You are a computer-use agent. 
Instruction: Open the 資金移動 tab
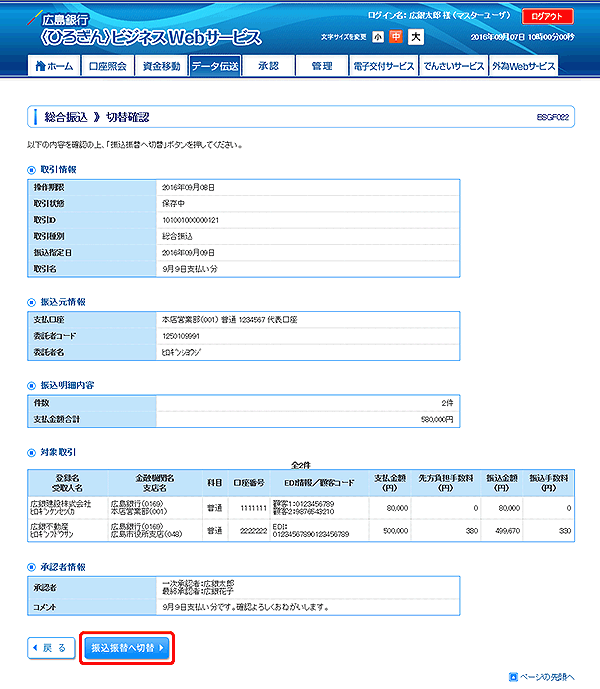(161, 66)
